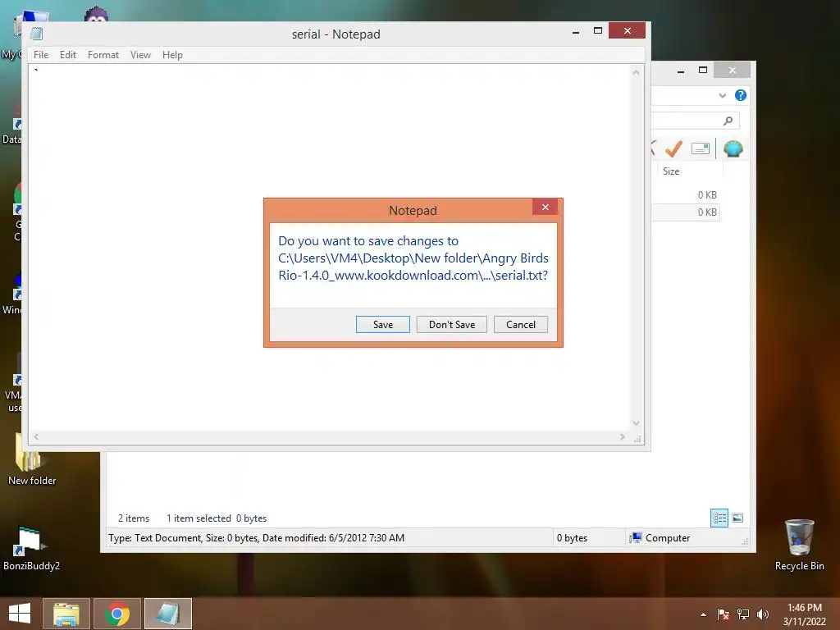840x630 pixels.
Task: Click Notepad vertical scrollbar down arrow
Action: click(x=636, y=422)
